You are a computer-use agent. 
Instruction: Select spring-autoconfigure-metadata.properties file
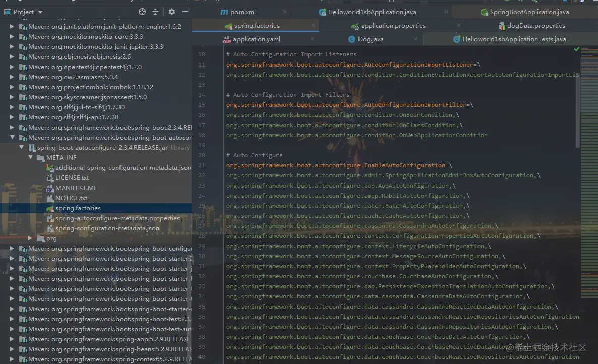pos(117,218)
